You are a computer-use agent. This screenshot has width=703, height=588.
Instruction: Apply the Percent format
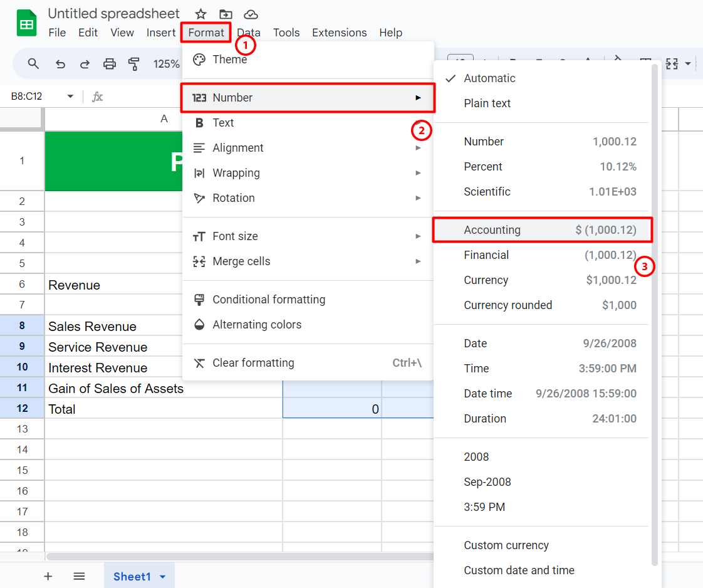tap(542, 167)
